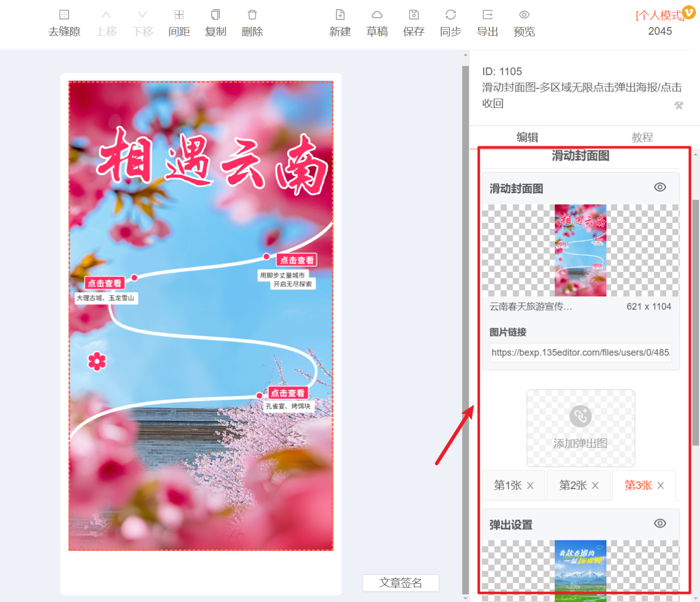
Task: Click the 去缝隙 remove-gap toolbar icon
Action: (x=64, y=15)
